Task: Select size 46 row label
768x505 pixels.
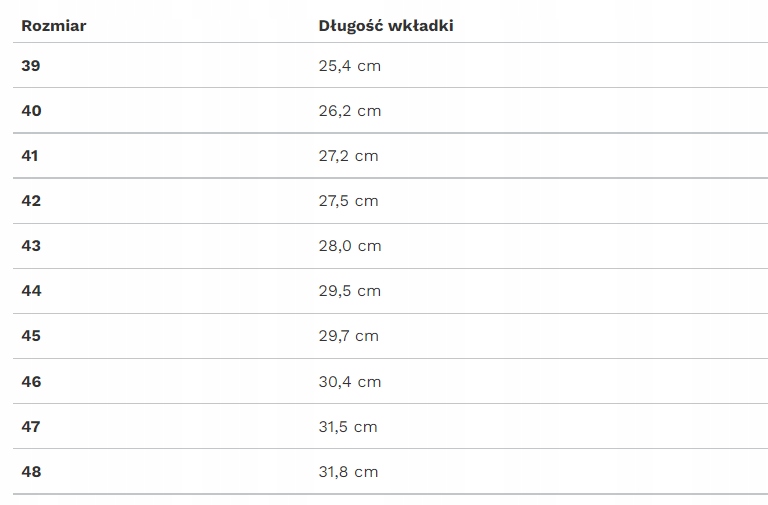Action: 31,382
